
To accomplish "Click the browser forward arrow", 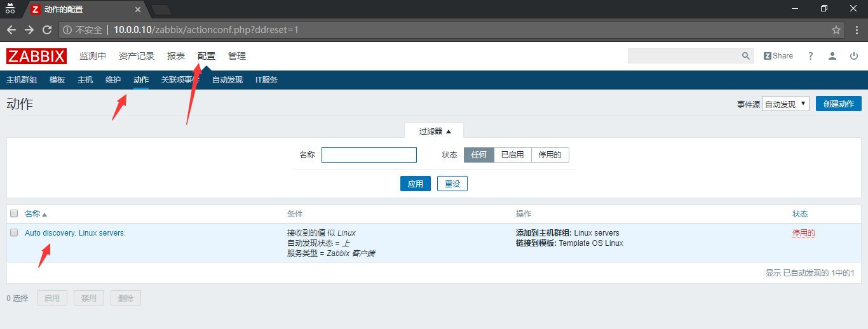I will [29, 30].
